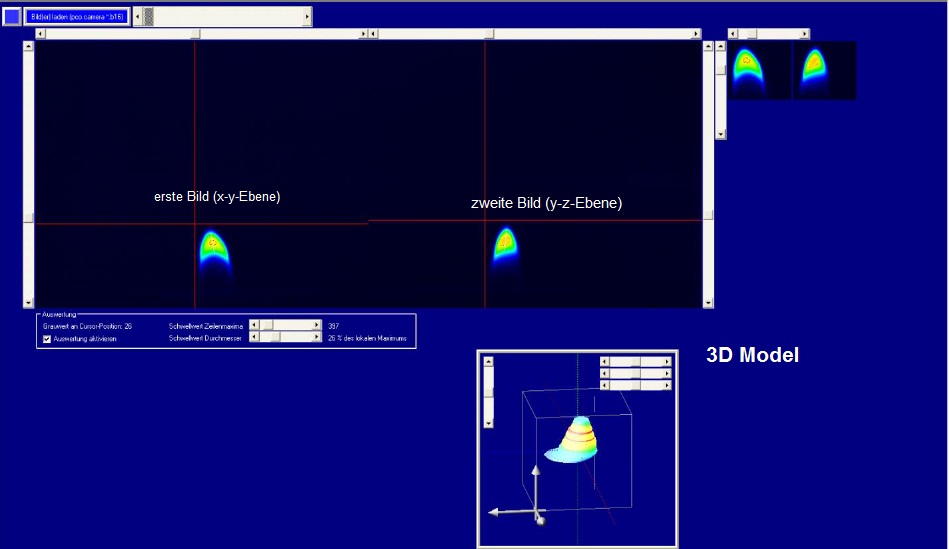The height and width of the screenshot is (549, 949).
Task: Click the Schwellwert Durchmesser slider thumb
Action: (275, 338)
